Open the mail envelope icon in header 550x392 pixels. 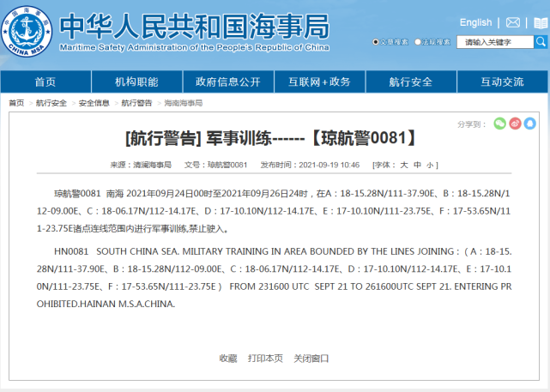click(x=513, y=23)
